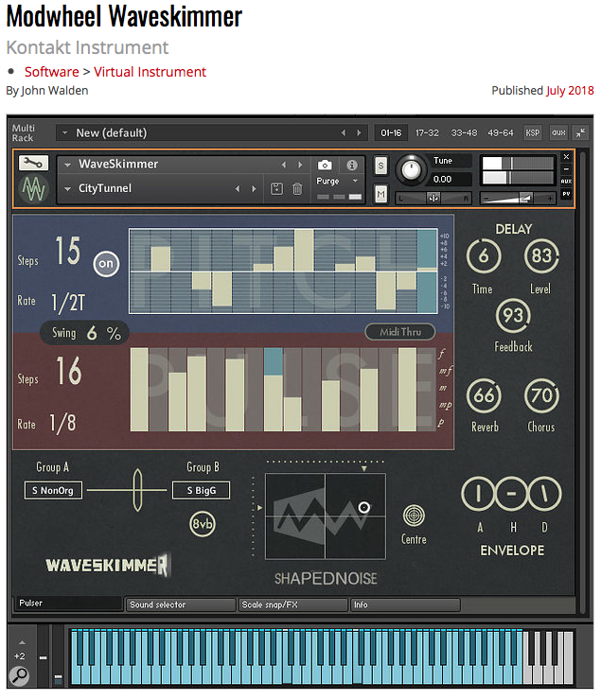Viewport: 601px width, 700px height.
Task: Select rack page 01-16
Action: pyautogui.click(x=391, y=132)
